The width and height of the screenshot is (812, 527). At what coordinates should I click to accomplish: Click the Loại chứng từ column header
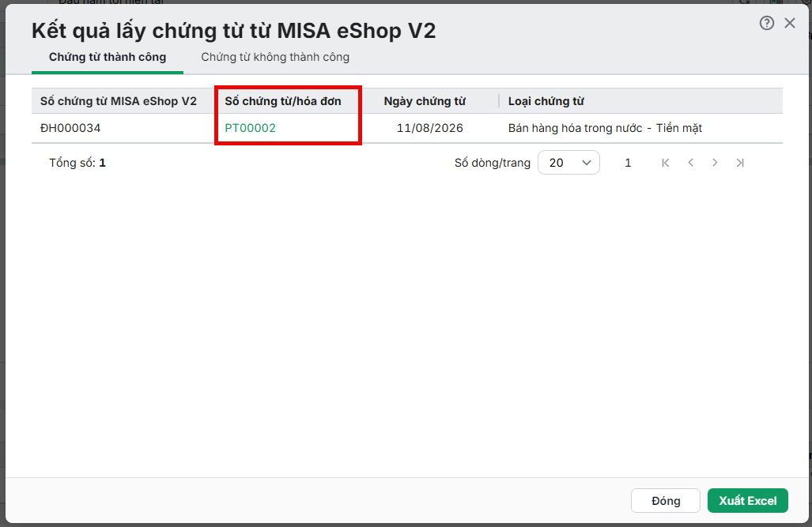pos(546,101)
